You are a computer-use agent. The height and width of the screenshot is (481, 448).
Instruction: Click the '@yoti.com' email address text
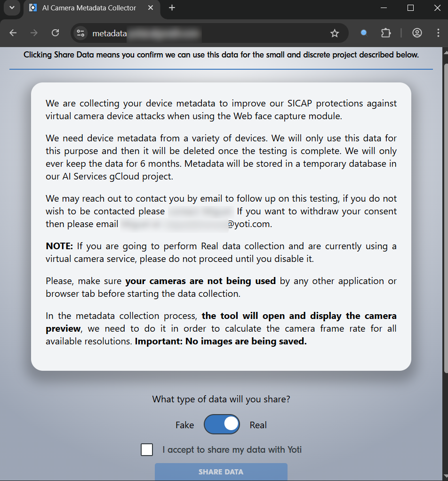[x=249, y=224]
